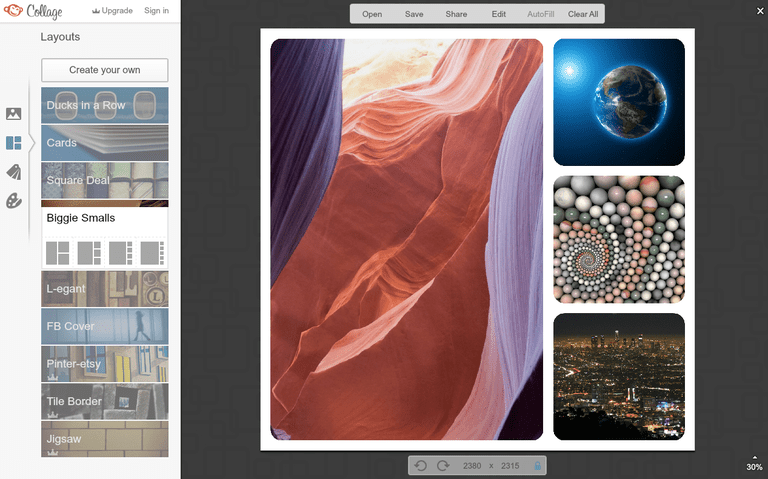The image size is (768, 479).
Task: Click Open in the top toolbar
Action: coord(372,14)
